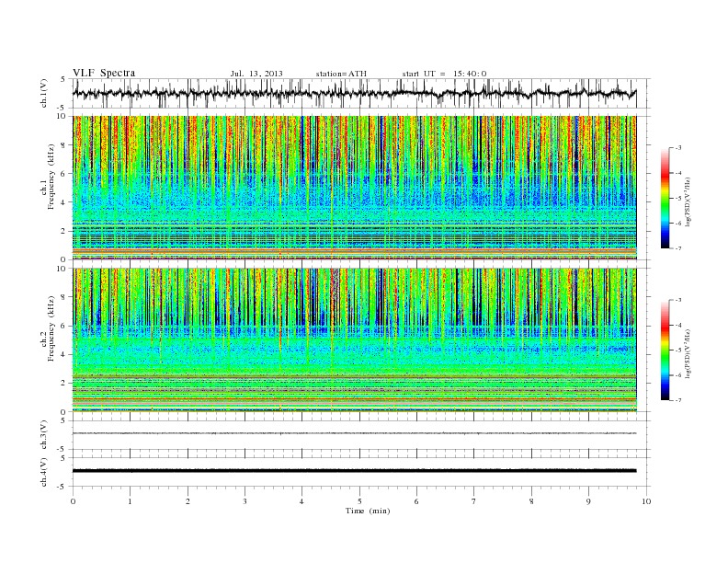
Task: Click inside the ch.2 spectrogram plot
Action: click(x=354, y=340)
